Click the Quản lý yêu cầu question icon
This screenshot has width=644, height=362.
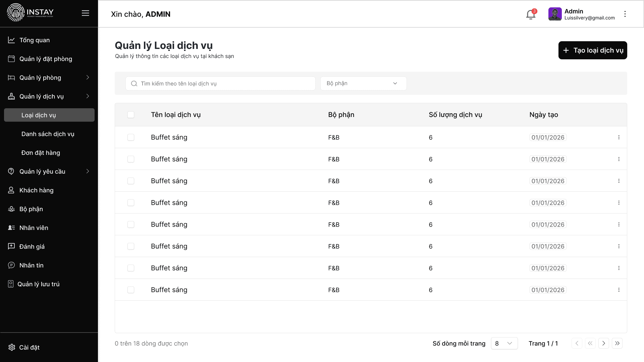click(11, 171)
